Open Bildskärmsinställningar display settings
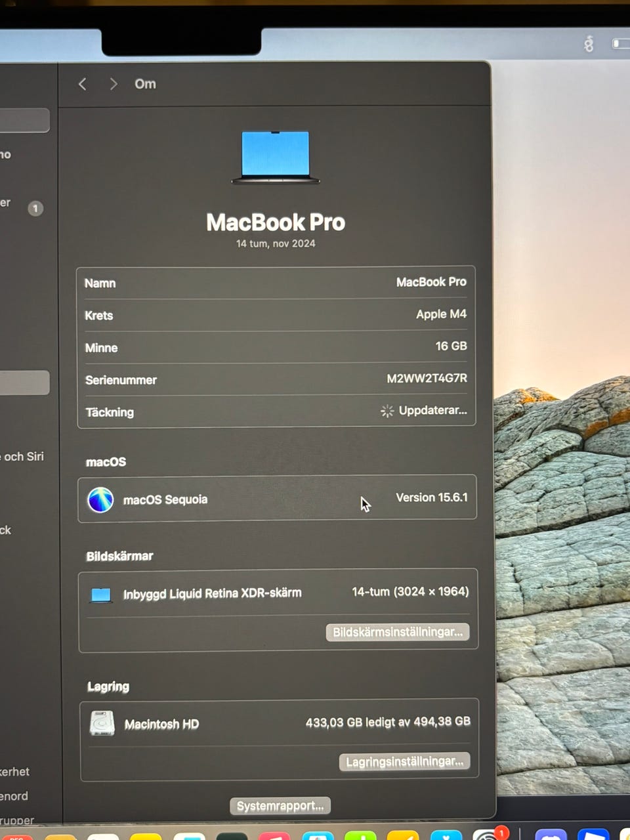Image resolution: width=630 pixels, height=840 pixels. (x=398, y=632)
